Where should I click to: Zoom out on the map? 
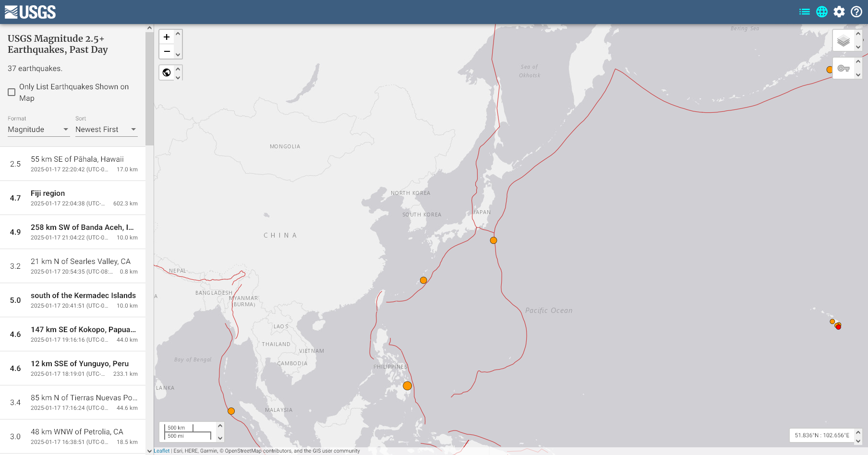coord(167,51)
